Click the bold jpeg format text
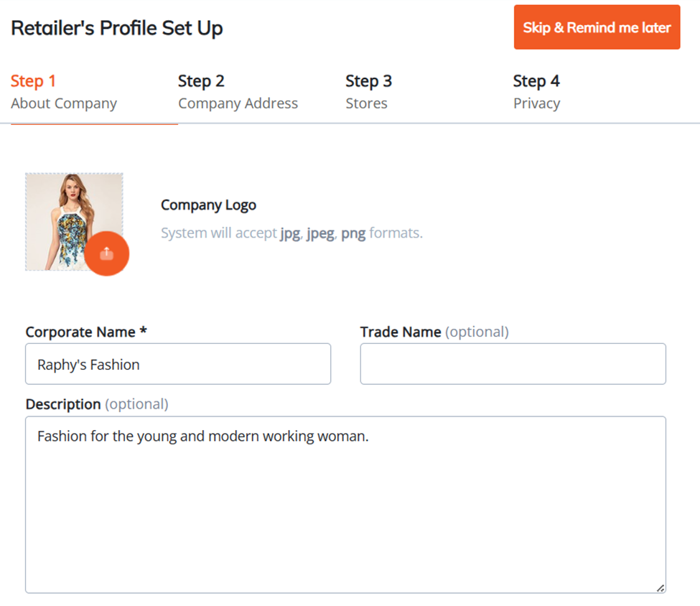 [x=320, y=233]
